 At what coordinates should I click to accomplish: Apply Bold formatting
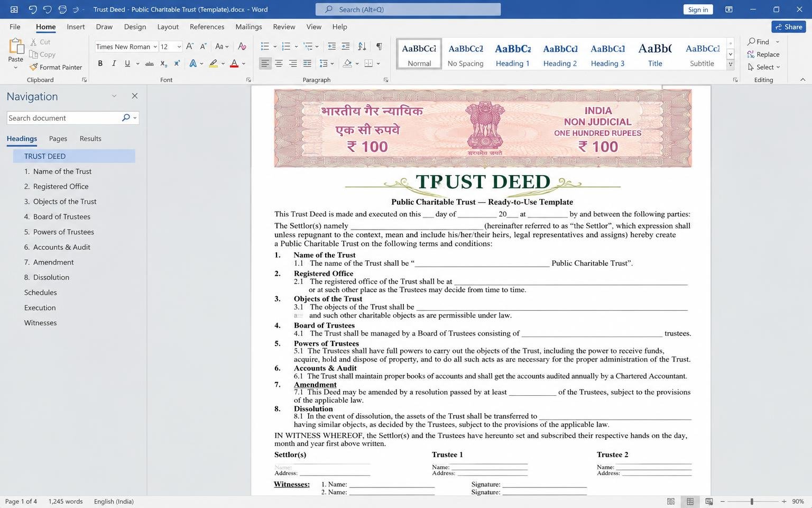pyautogui.click(x=100, y=63)
